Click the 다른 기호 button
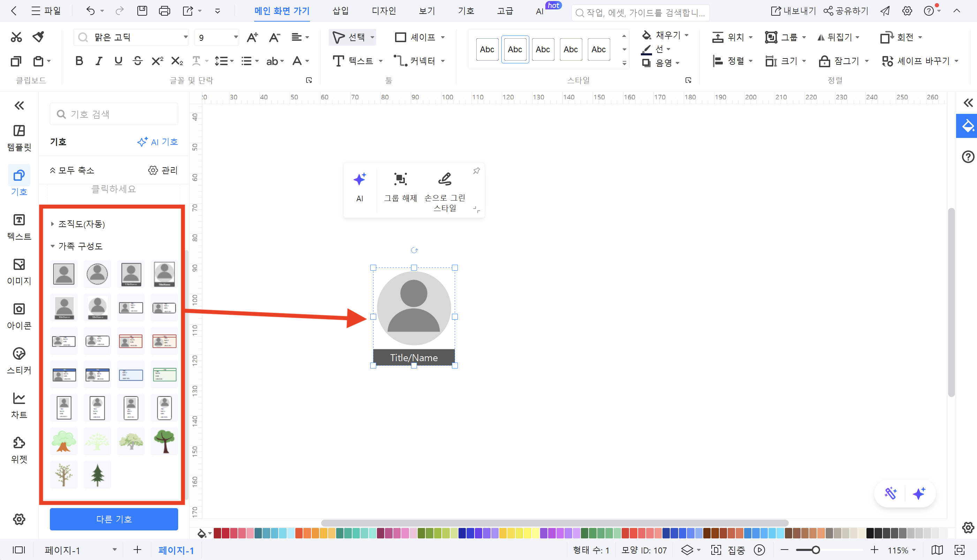The height and width of the screenshot is (560, 977). point(114,519)
